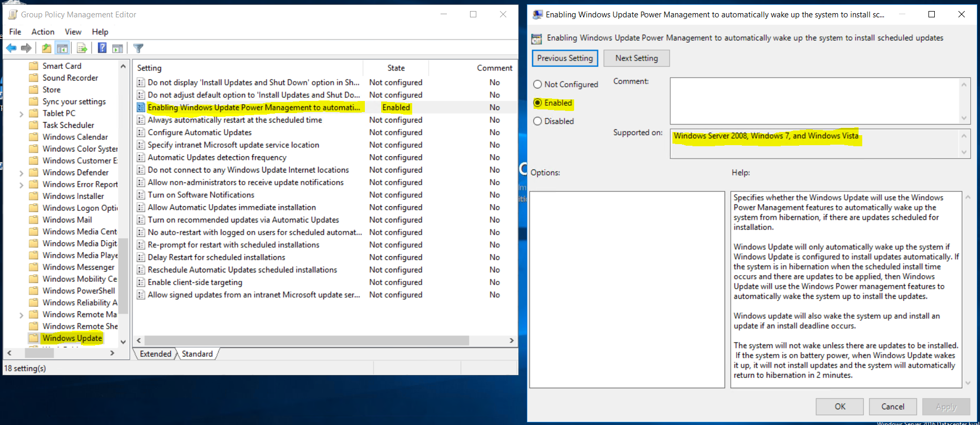Click the policy icon for 'Always automatically restart at the scheduled time'
The height and width of the screenshot is (425, 980).
[141, 120]
